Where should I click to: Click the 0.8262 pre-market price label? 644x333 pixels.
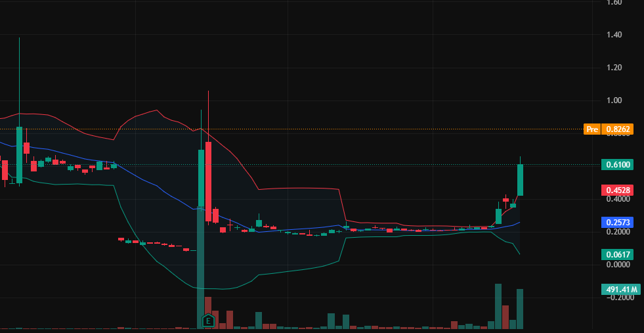(x=617, y=129)
